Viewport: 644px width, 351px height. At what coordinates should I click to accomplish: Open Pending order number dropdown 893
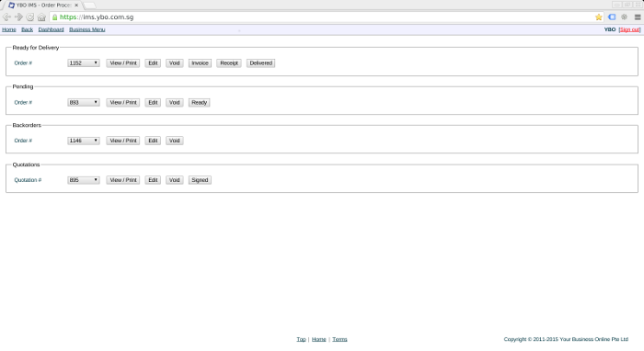coord(84,103)
